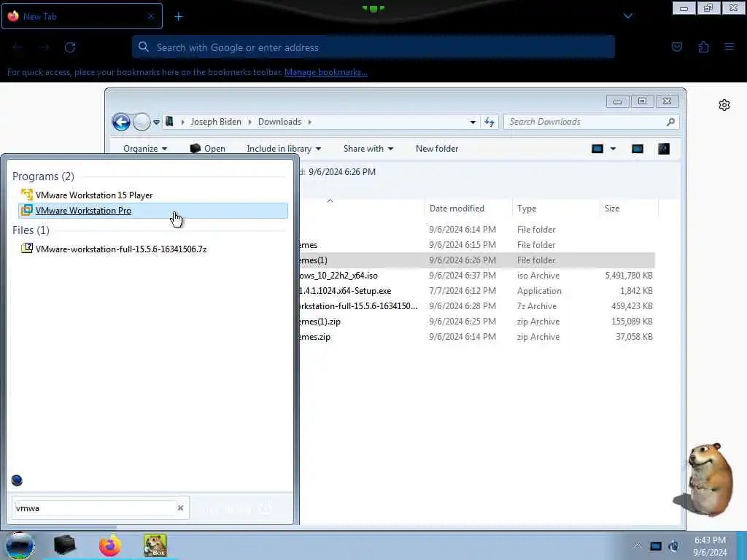
Task: Go forward in the Explorer window
Action: pyautogui.click(x=142, y=122)
